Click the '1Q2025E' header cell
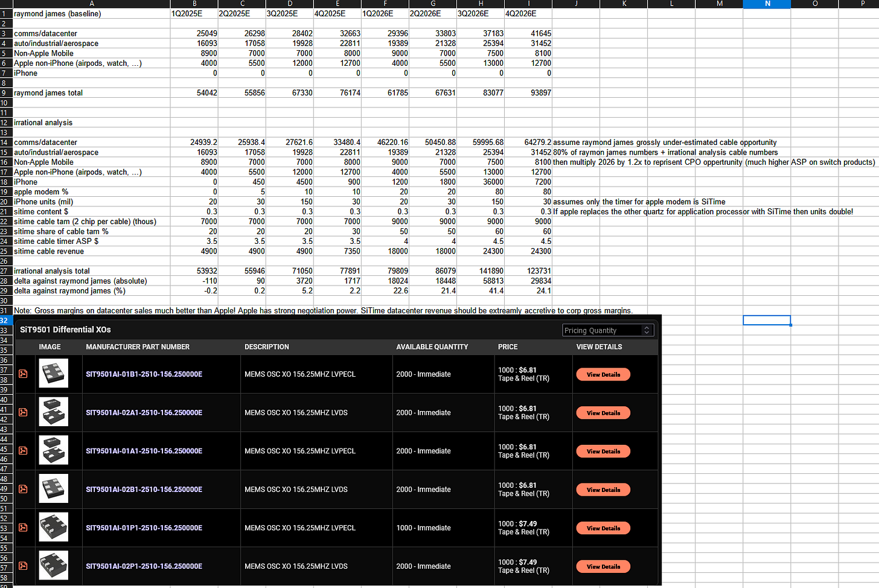 coord(194,13)
